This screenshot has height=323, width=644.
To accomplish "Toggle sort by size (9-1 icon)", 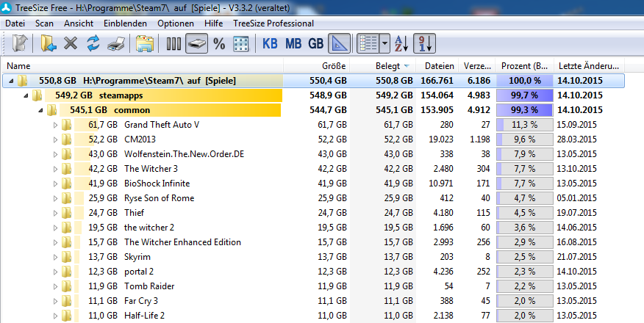I will pos(424,43).
